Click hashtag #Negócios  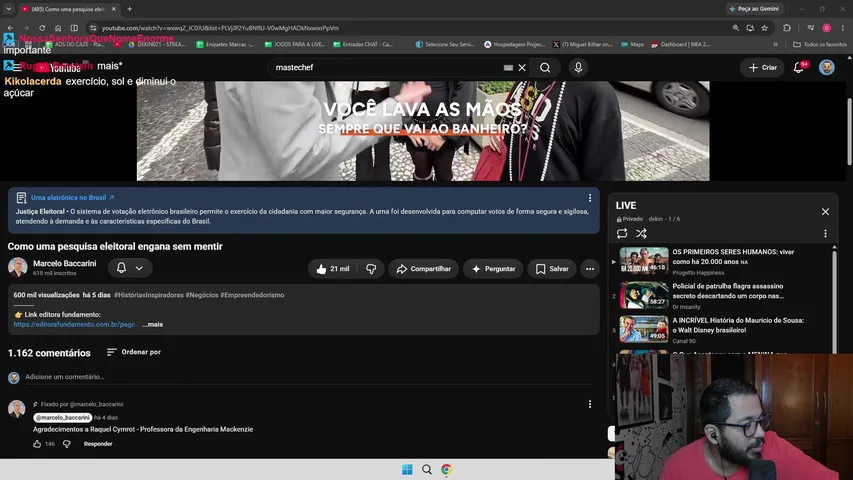[202, 295]
